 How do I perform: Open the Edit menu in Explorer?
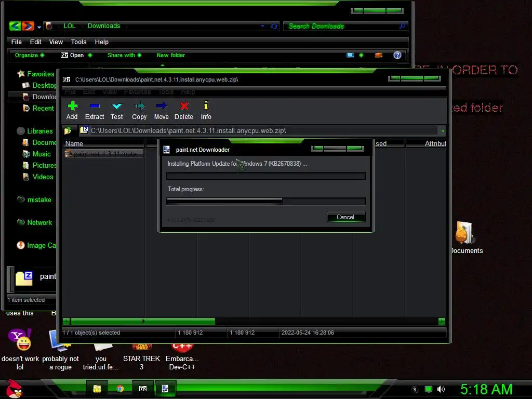tap(36, 42)
